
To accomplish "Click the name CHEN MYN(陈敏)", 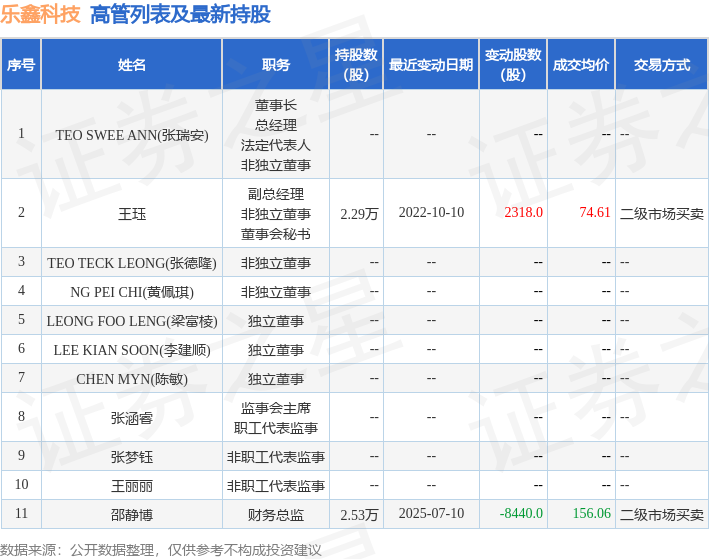I will 132,379.
